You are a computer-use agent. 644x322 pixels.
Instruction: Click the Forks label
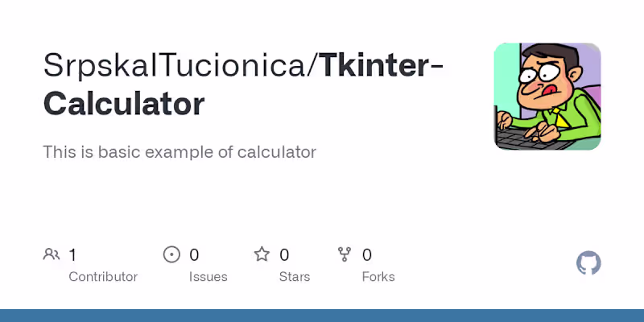378,277
